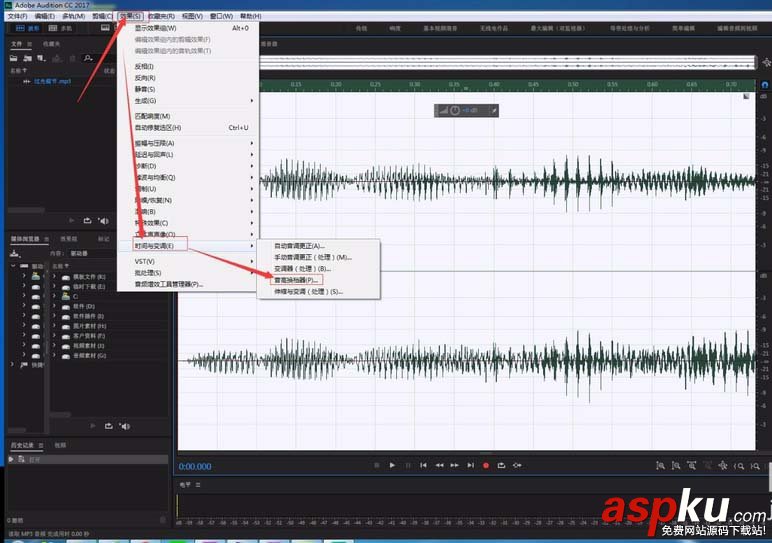Click the new file icon in Files panel
This screenshot has width=772, height=543.
tap(41, 58)
